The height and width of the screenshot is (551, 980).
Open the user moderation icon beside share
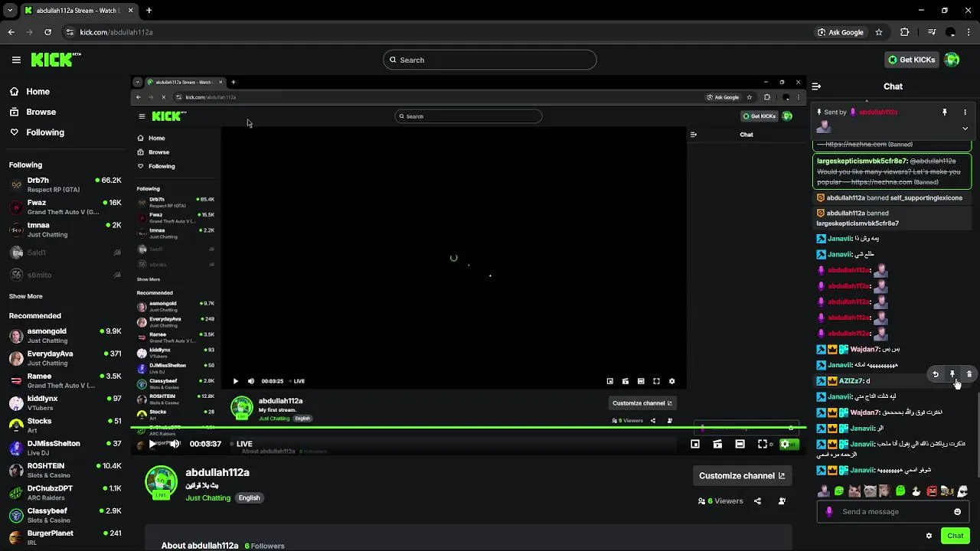tap(782, 501)
